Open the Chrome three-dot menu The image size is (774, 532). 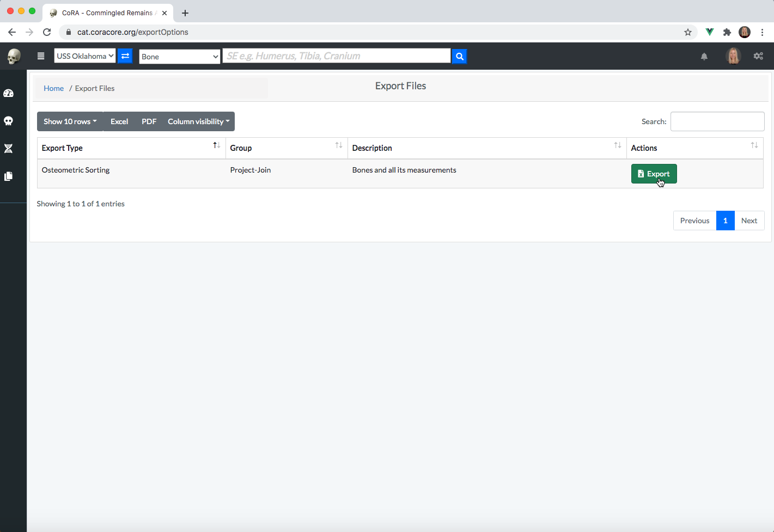click(x=762, y=32)
